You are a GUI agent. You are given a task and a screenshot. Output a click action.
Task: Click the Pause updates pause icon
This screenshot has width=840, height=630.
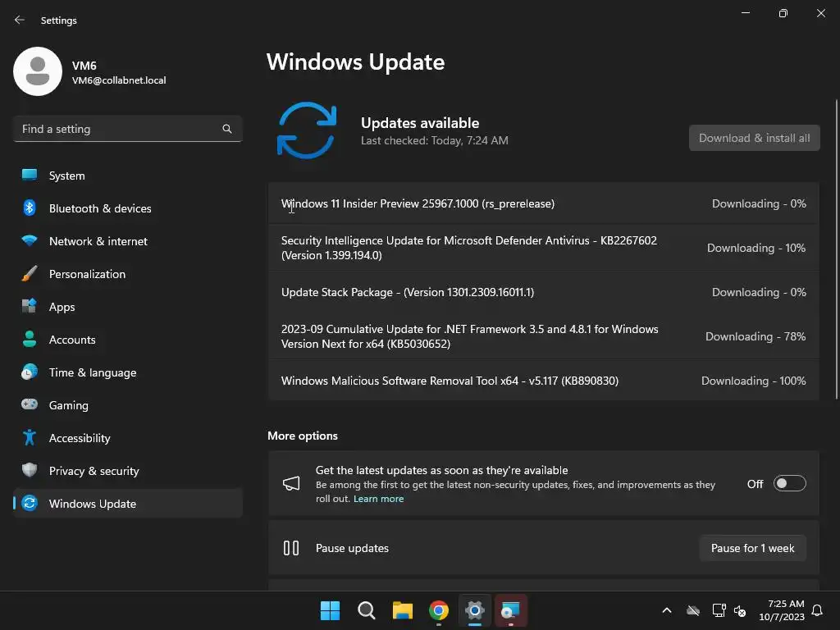pos(291,548)
